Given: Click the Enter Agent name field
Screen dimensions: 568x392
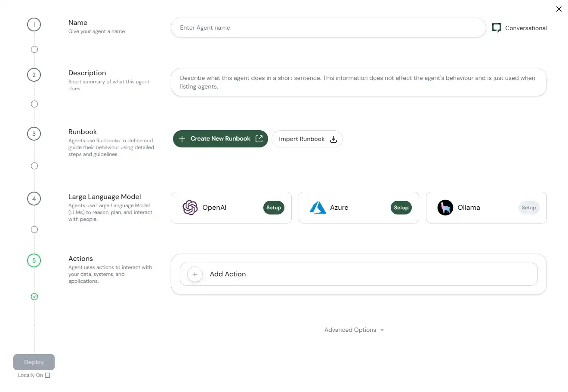Looking at the screenshot, I should click(328, 28).
